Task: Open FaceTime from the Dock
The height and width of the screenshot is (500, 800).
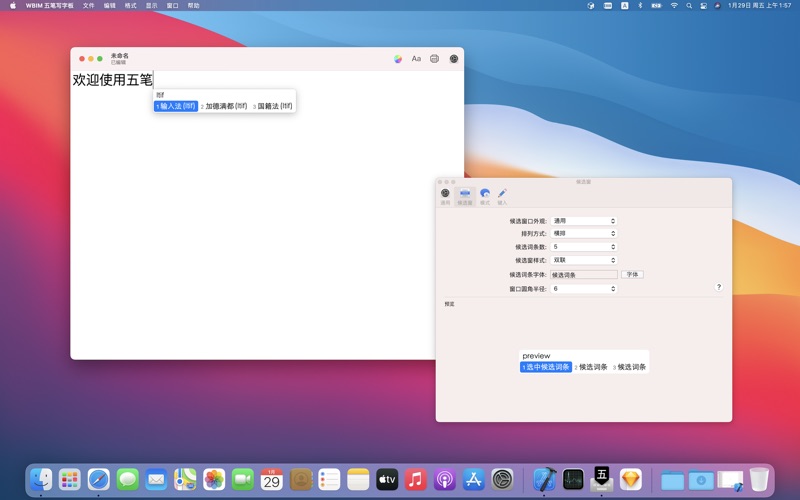Action: tap(243, 480)
